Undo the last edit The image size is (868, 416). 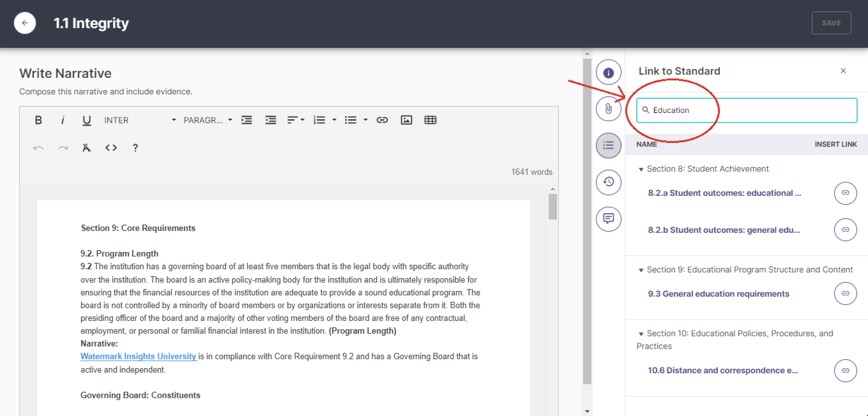pyautogui.click(x=38, y=148)
